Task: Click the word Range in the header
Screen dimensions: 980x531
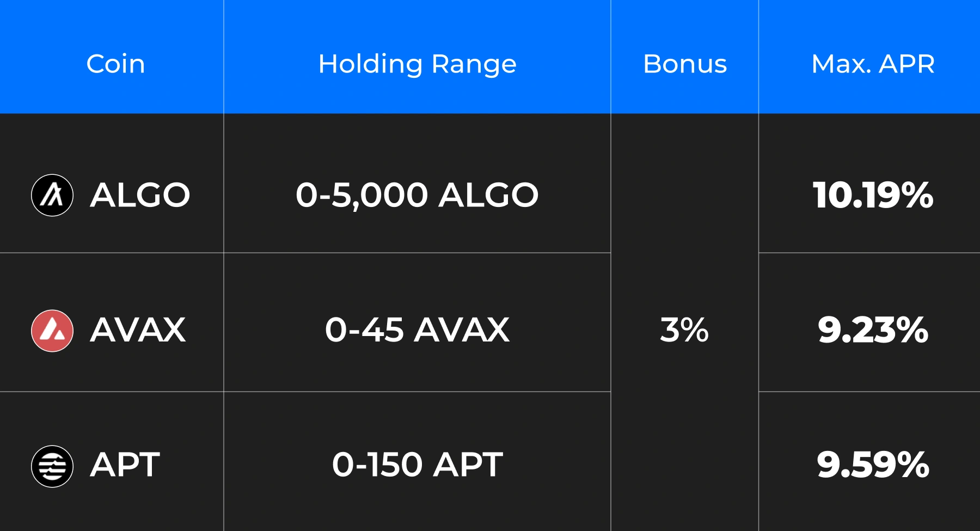Action: coord(474,64)
